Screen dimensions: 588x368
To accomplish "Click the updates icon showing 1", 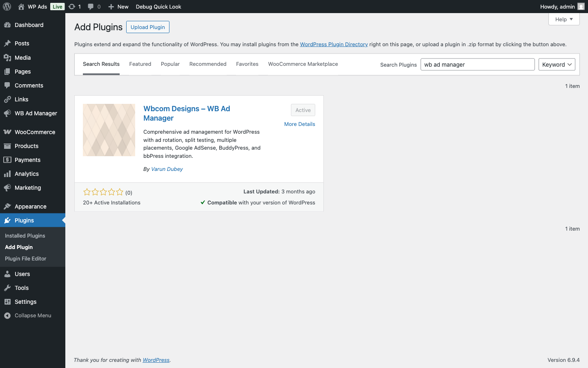I will (72, 7).
